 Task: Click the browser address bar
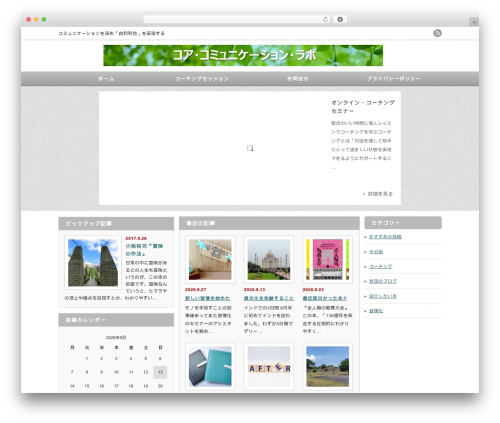(x=237, y=19)
